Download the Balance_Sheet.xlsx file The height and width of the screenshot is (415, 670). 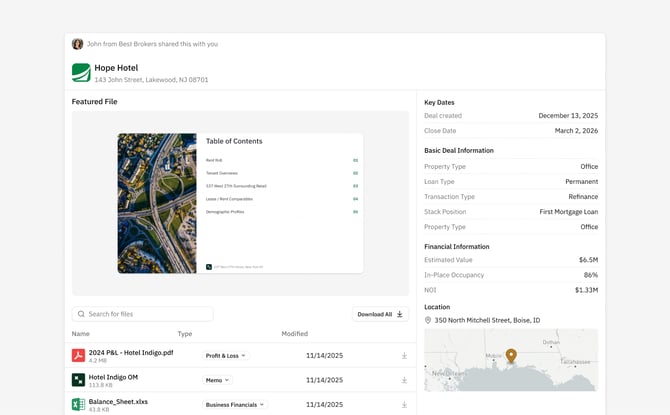click(x=404, y=404)
